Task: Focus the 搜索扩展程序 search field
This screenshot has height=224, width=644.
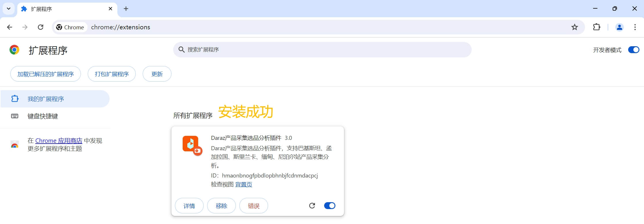Action: (322, 50)
